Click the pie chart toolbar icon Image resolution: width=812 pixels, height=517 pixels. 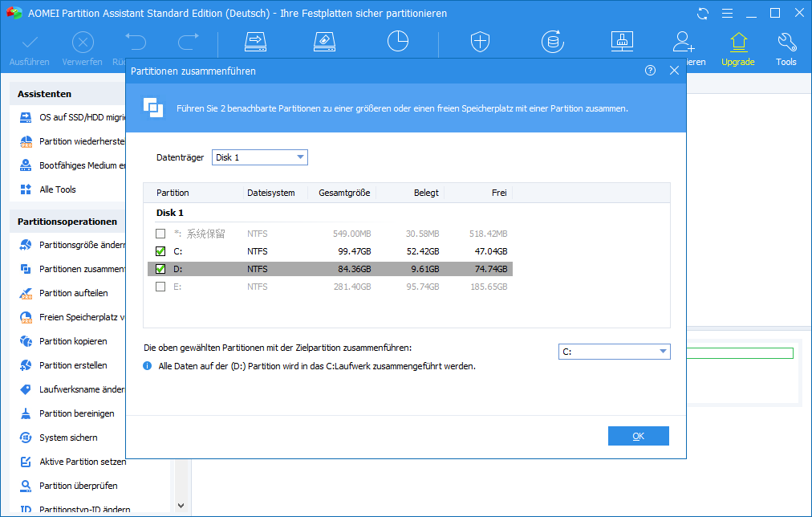pyautogui.click(x=398, y=42)
